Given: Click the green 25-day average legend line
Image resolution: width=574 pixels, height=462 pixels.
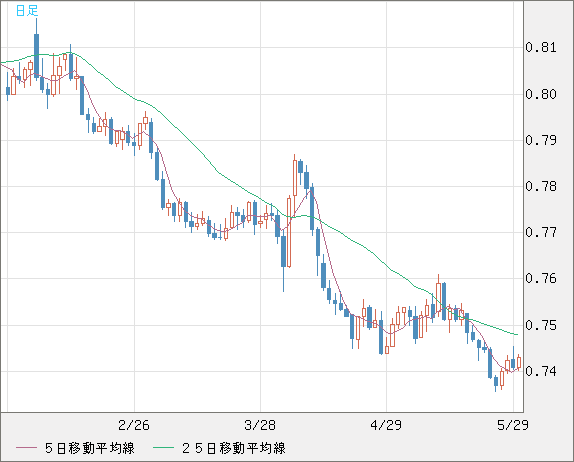Looking at the screenshot, I should (x=163, y=448).
